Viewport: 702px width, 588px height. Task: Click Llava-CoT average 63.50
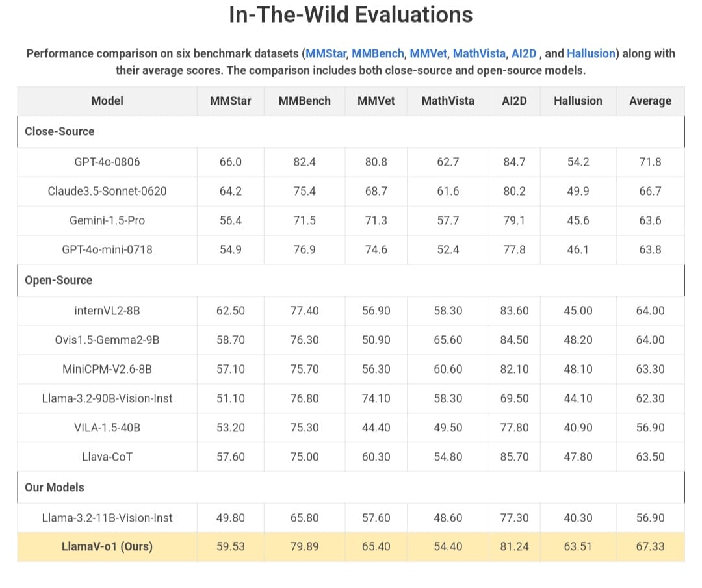(x=651, y=457)
